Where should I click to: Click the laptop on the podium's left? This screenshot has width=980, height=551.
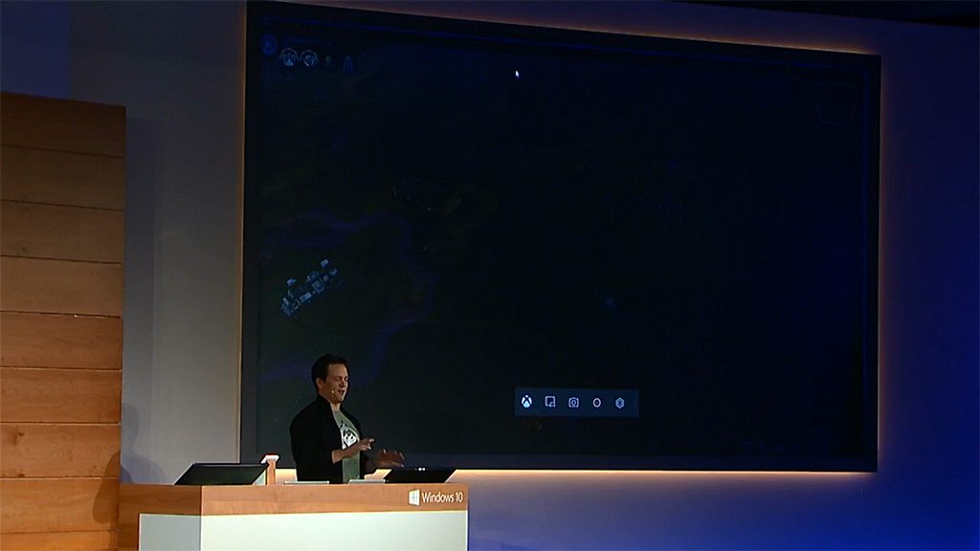[x=220, y=474]
